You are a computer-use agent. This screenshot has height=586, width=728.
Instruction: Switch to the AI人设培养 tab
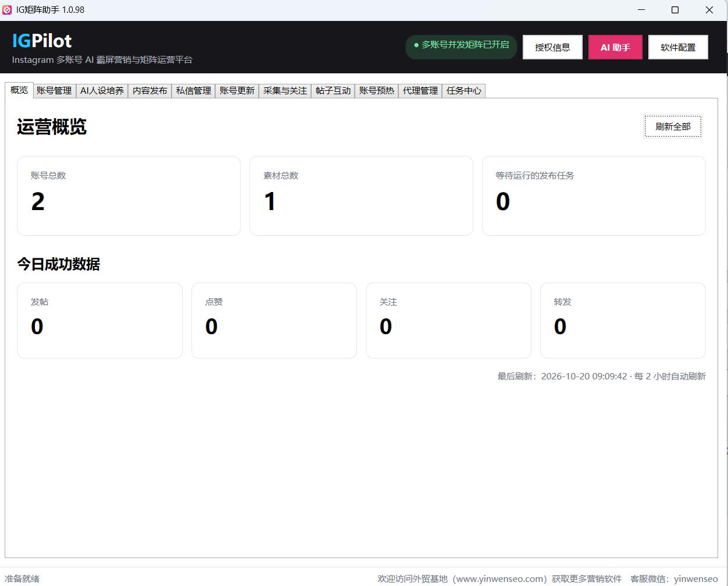click(x=102, y=91)
